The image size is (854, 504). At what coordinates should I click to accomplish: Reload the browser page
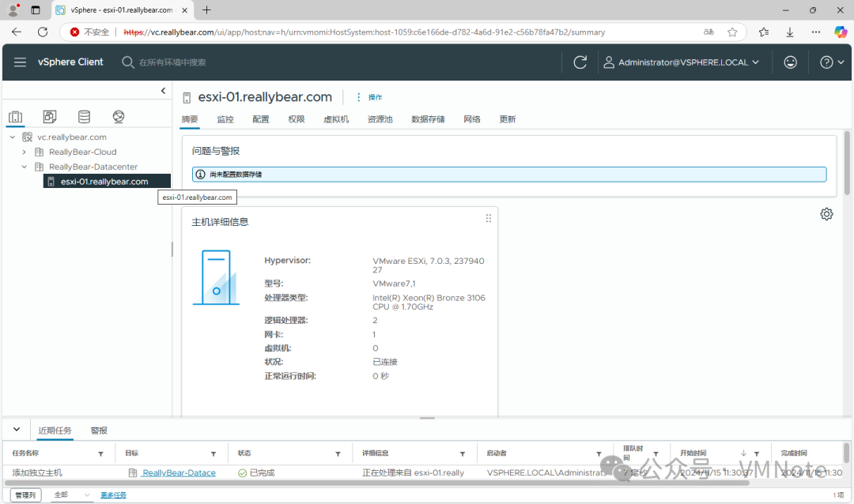[x=43, y=32]
